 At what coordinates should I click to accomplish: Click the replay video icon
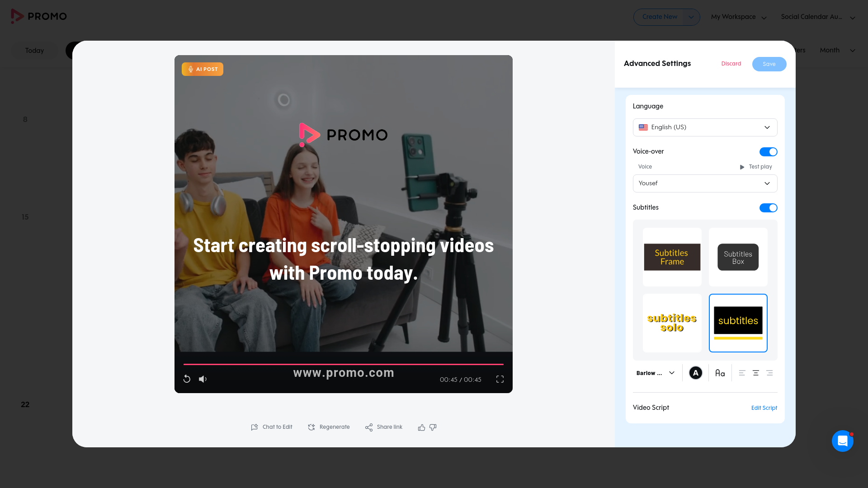pyautogui.click(x=187, y=379)
